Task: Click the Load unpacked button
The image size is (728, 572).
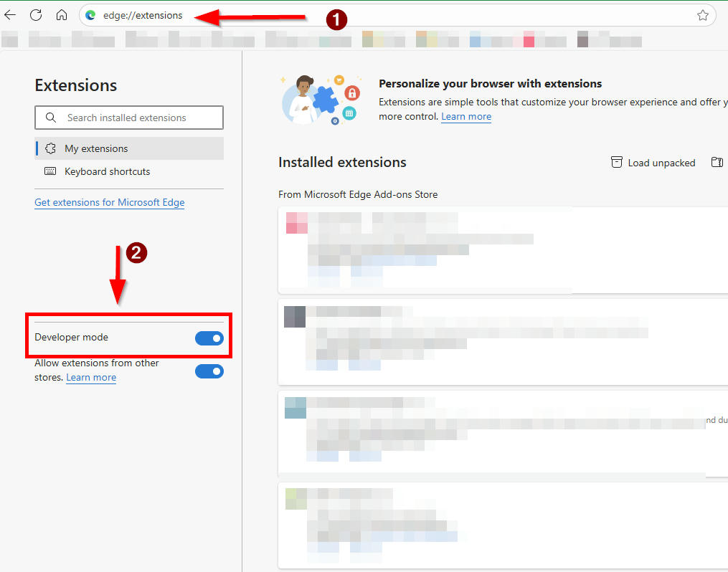Action: (653, 163)
